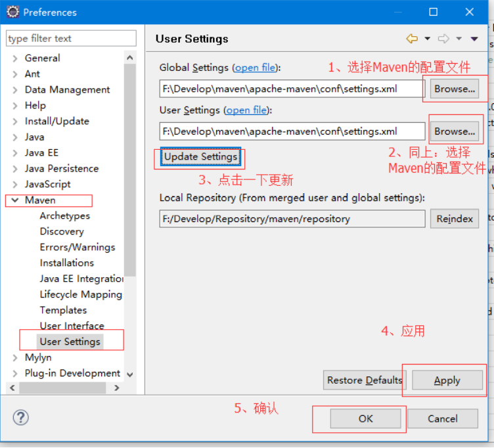Open the forward history dropdown arrow
This screenshot has height=448, width=494.
pyautogui.click(x=459, y=39)
